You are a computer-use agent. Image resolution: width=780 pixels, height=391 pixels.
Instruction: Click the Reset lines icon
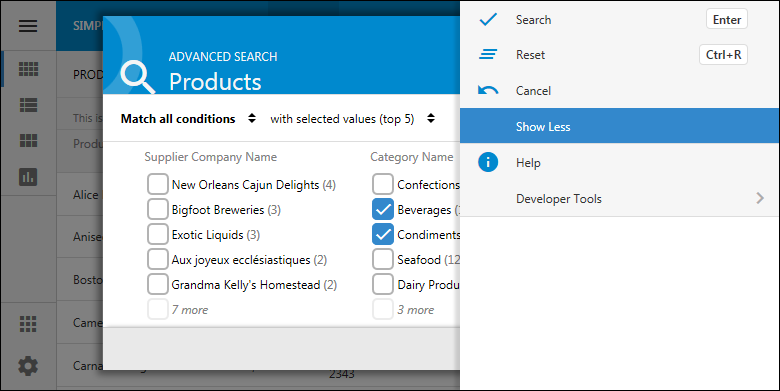[488, 54]
